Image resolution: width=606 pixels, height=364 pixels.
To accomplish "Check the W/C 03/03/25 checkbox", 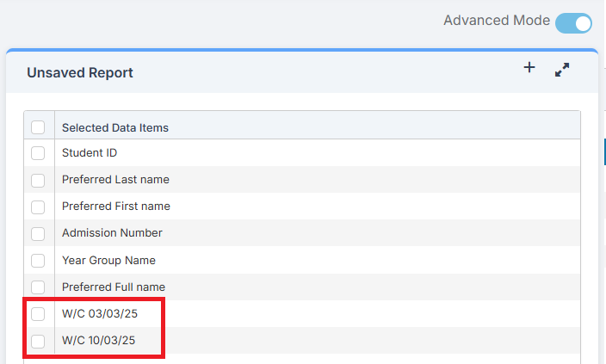I will [x=38, y=314].
